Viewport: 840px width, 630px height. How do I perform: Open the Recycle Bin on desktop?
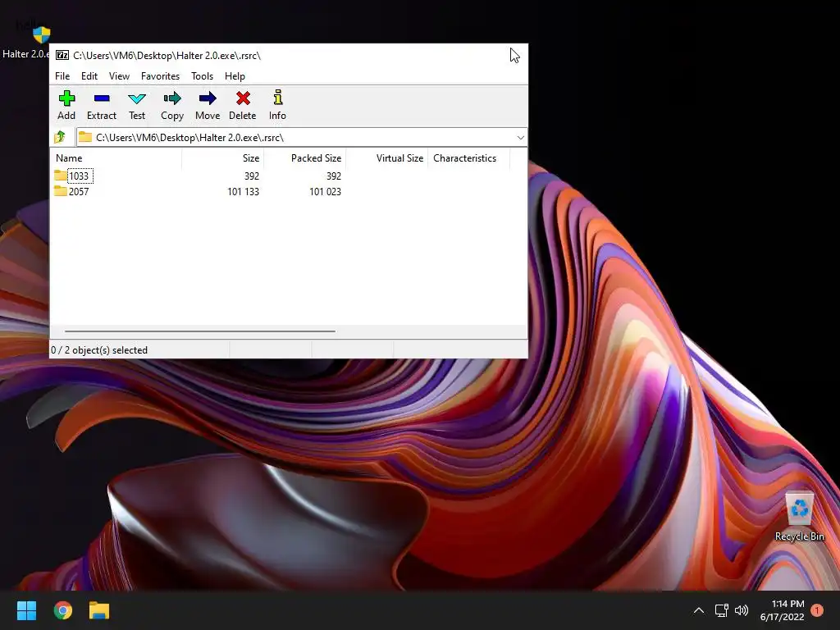(799, 517)
